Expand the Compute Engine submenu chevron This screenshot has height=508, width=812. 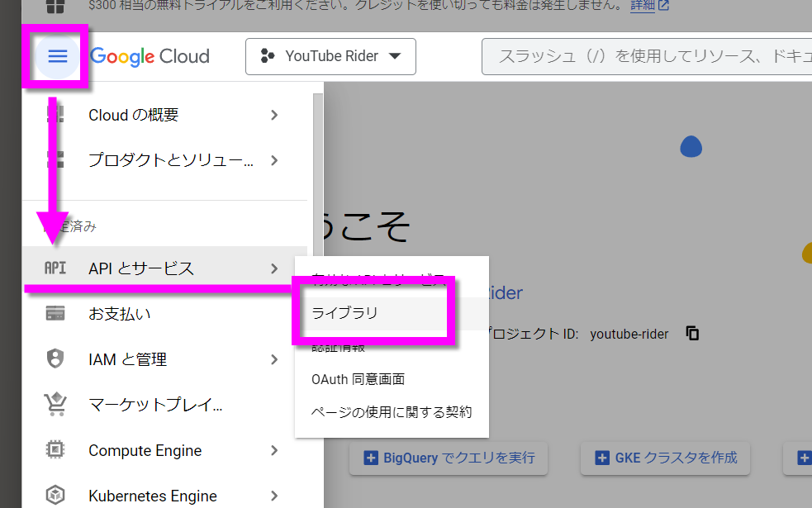[274, 450]
